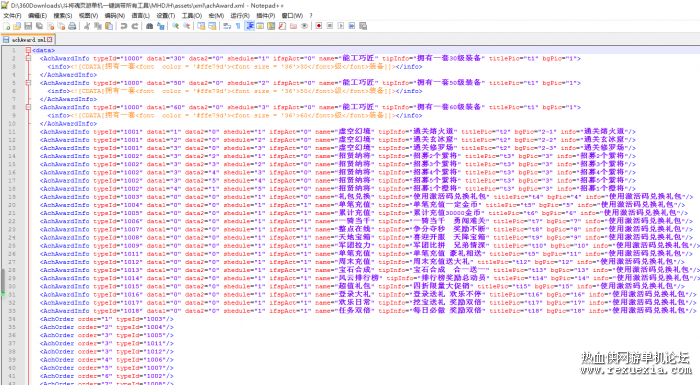The image size is (700, 385).
Task: Cut selection with the scissors icon
Action: coord(87,26)
